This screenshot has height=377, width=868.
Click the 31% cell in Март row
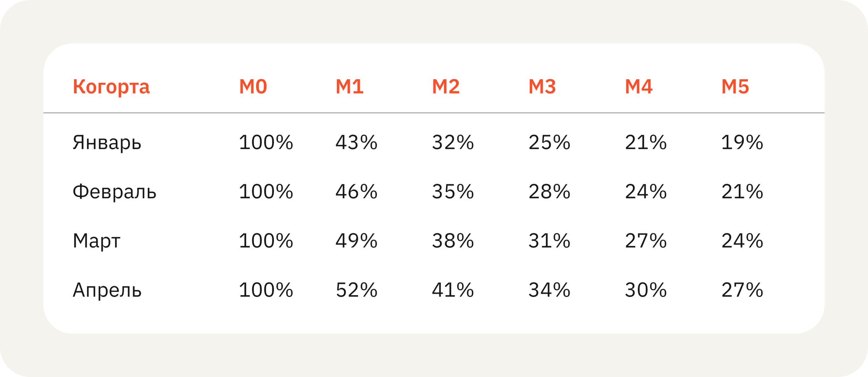pos(549,241)
